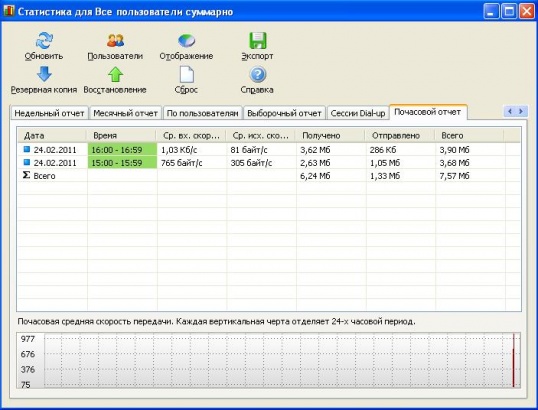
Task: Open the Пользователи users icon
Action: 115,40
